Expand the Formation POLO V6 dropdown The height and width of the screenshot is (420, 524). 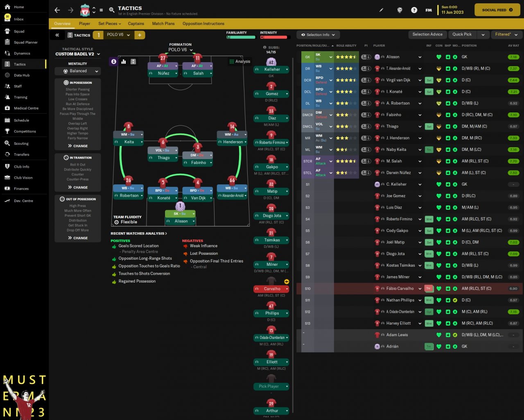[x=180, y=50]
